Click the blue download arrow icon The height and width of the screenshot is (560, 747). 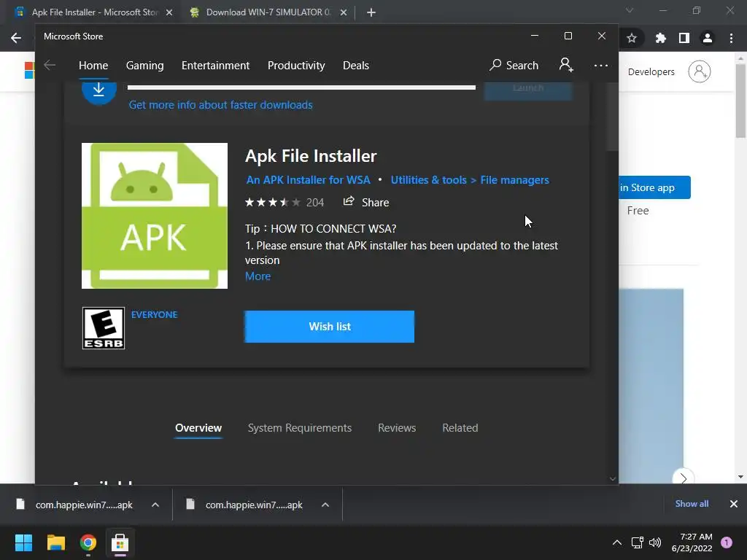99,90
